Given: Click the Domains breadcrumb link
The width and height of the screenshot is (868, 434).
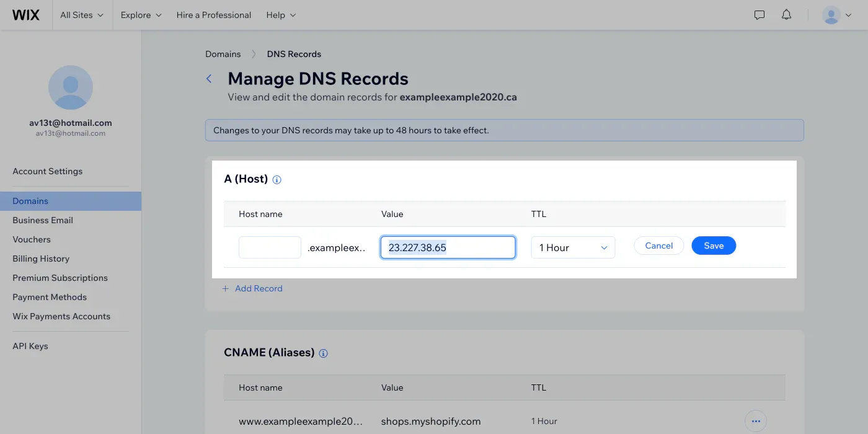Looking at the screenshot, I should coord(223,54).
